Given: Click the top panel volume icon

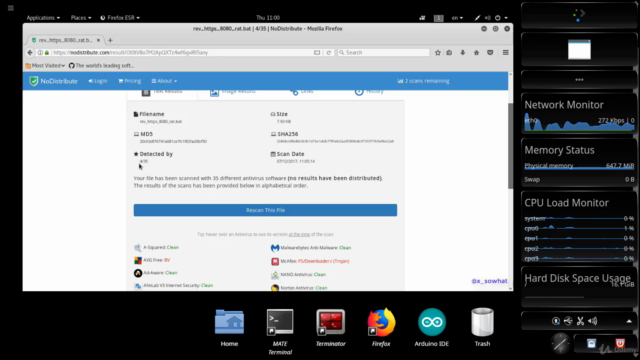Looking at the screenshot, I should 487,18.
